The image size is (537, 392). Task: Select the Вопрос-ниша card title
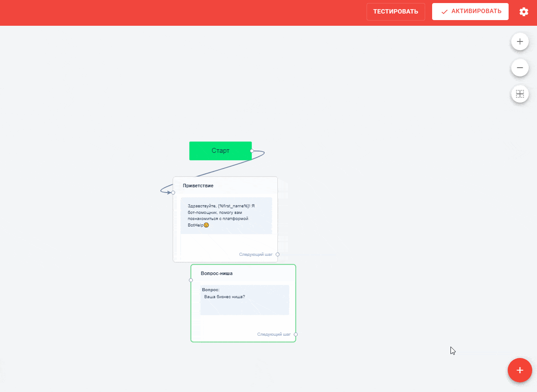pyautogui.click(x=217, y=274)
